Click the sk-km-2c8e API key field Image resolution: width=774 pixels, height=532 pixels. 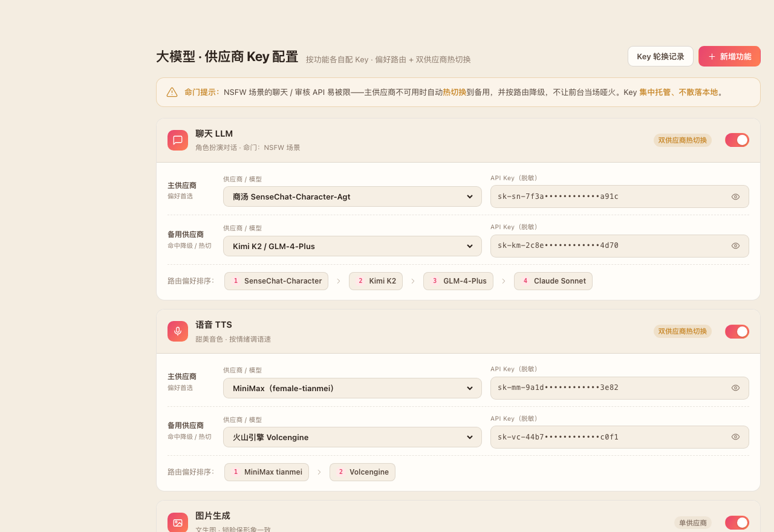[620, 246]
